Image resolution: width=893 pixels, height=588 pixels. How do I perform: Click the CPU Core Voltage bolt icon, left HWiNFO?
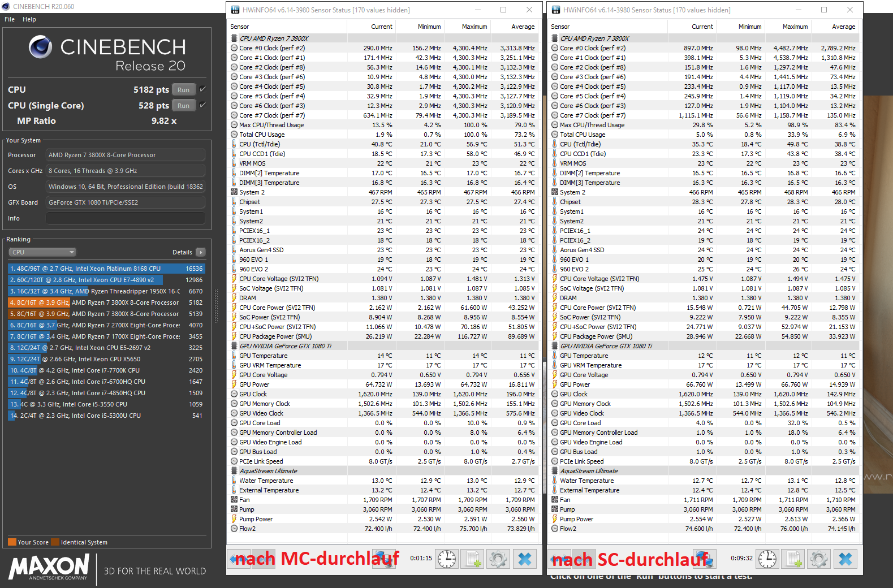234,279
